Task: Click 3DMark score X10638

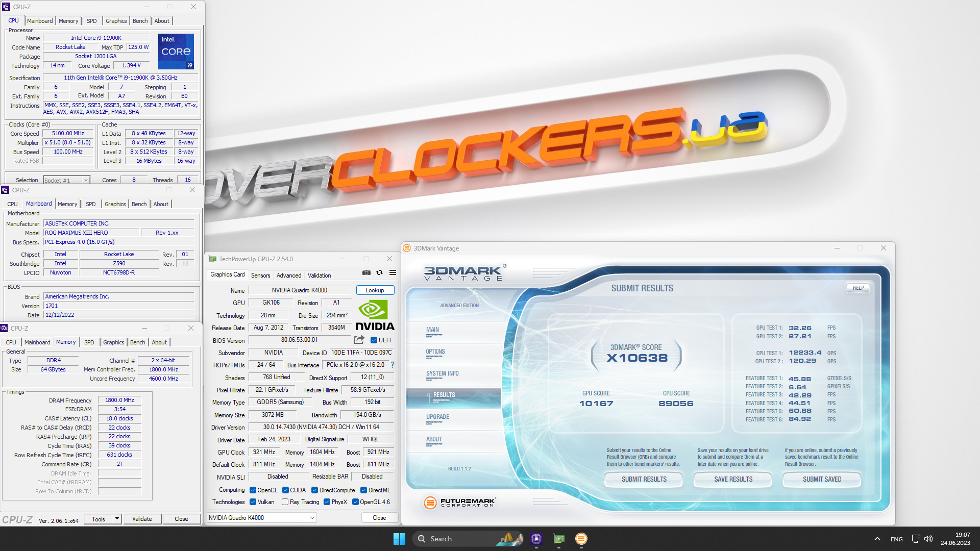Action: tap(636, 358)
